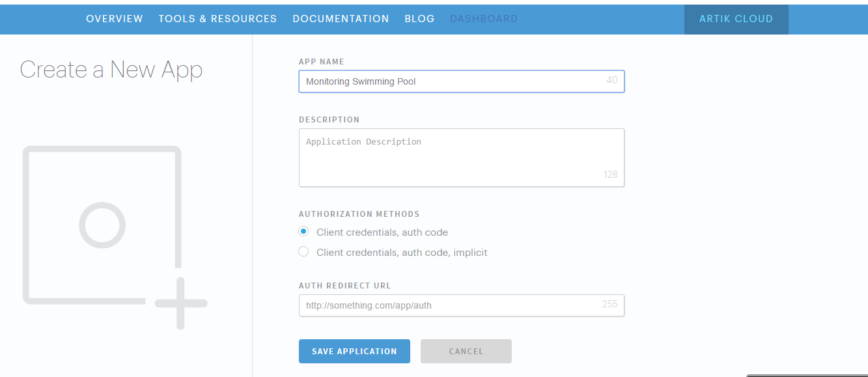Open the Documentation nav item
The image size is (868, 377).
pyautogui.click(x=341, y=19)
